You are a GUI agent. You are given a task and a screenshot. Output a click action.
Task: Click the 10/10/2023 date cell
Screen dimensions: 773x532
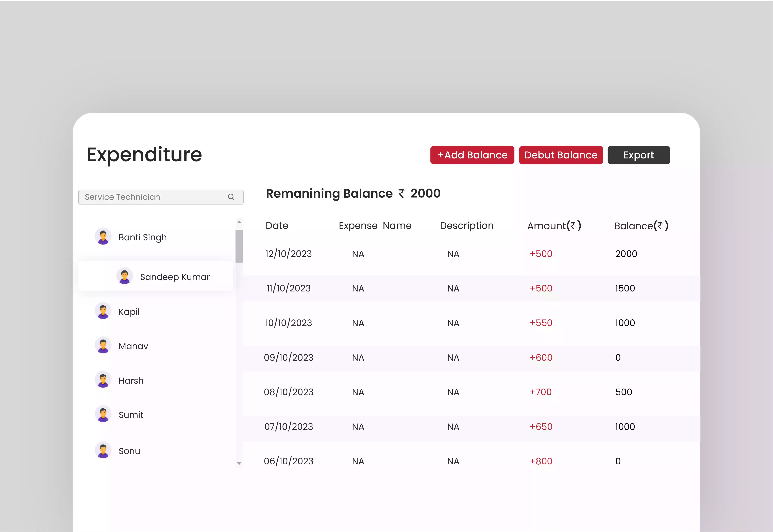pyautogui.click(x=288, y=323)
